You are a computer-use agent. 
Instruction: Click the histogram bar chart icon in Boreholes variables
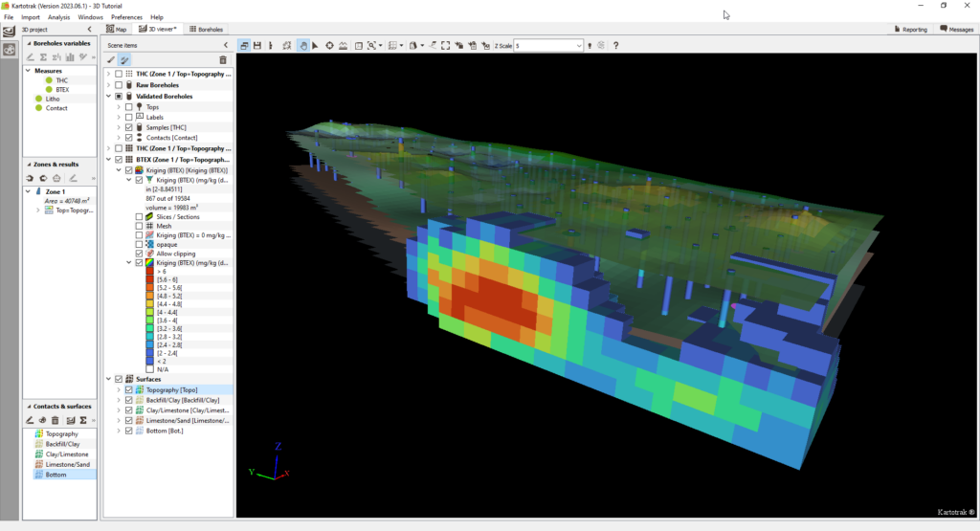click(x=69, y=56)
